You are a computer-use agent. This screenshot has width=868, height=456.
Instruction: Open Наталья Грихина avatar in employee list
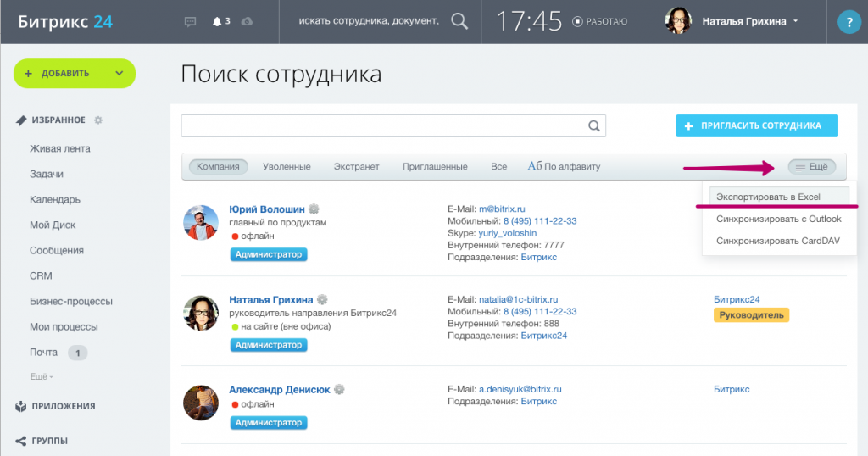click(x=201, y=313)
